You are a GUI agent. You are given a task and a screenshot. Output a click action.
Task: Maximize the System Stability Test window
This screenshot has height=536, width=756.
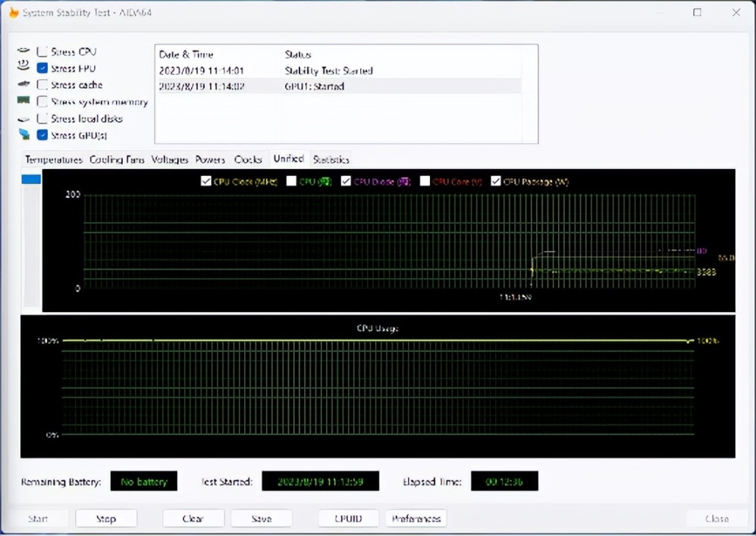tap(697, 13)
